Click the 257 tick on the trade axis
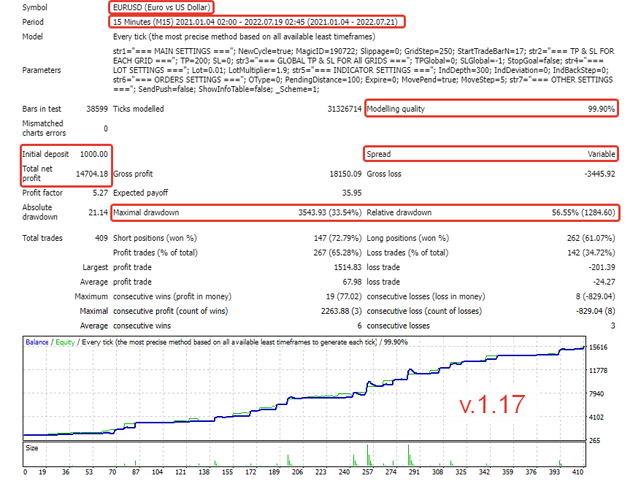 [367, 472]
